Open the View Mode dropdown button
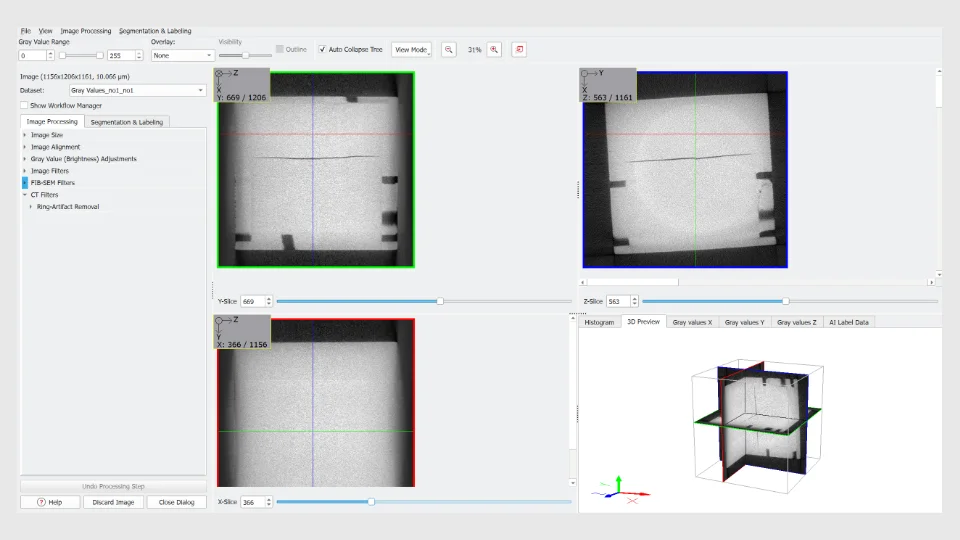Image resolution: width=960 pixels, height=540 pixels. pos(411,50)
